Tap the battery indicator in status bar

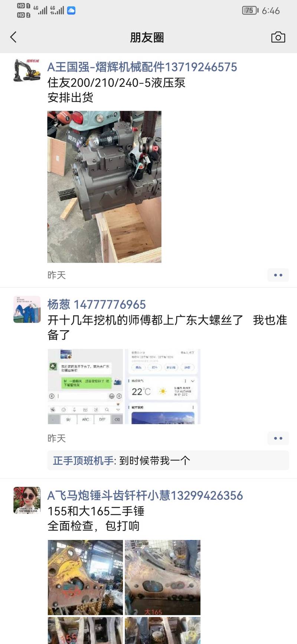coord(250,10)
